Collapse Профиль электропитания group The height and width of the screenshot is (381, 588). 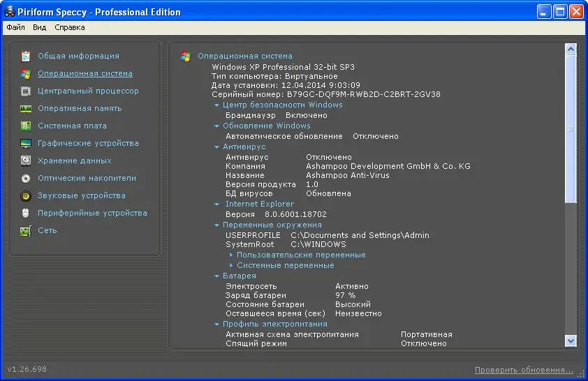(216, 324)
